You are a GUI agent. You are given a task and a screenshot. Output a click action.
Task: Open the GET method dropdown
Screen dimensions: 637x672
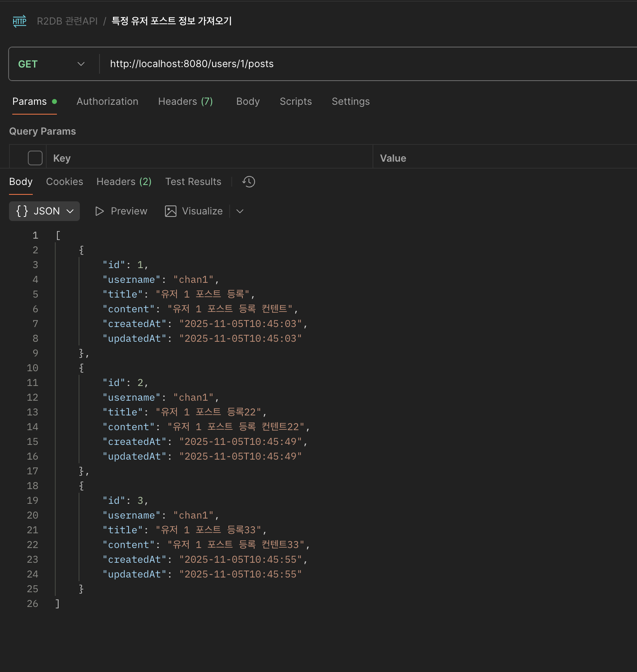(52, 64)
